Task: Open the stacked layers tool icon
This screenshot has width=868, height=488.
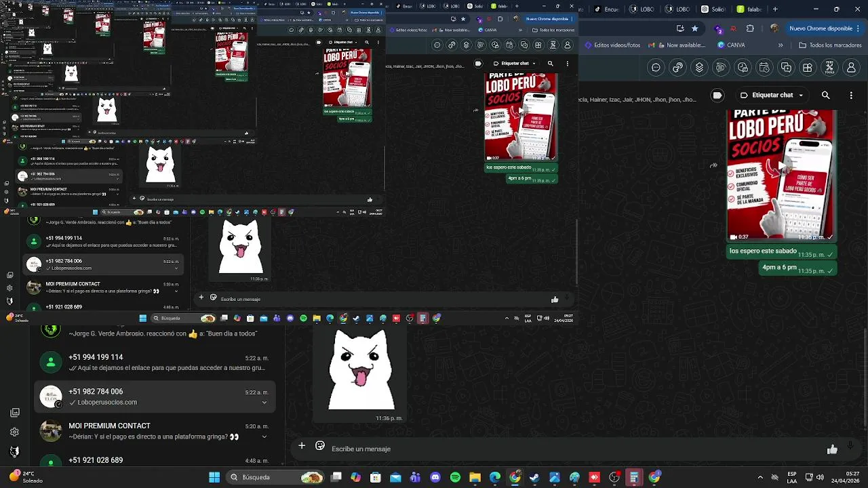Action: (x=699, y=68)
